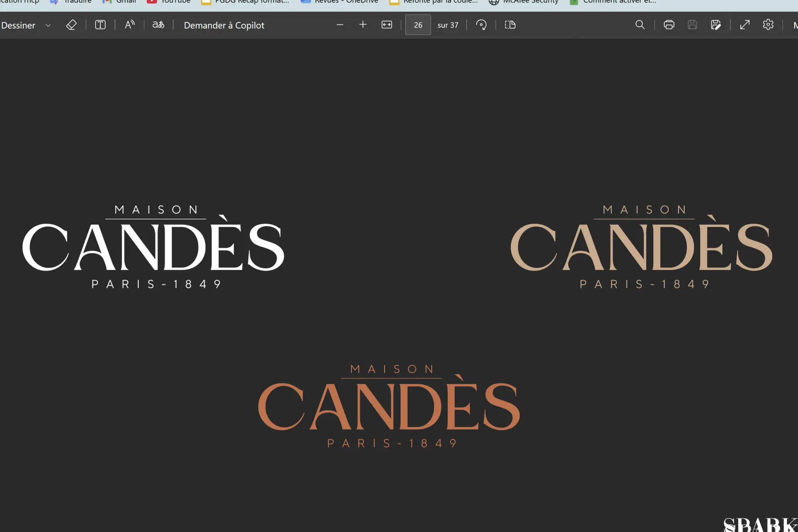Image resolution: width=798 pixels, height=532 pixels.
Task: Rotate the PDF page
Action: [481, 25]
